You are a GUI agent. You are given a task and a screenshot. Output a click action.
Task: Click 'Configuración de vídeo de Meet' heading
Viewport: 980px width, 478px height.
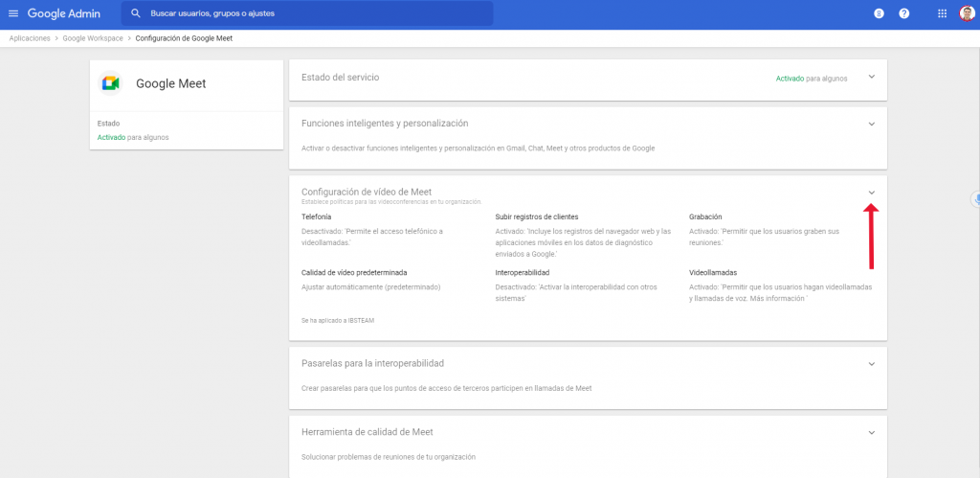tap(367, 192)
